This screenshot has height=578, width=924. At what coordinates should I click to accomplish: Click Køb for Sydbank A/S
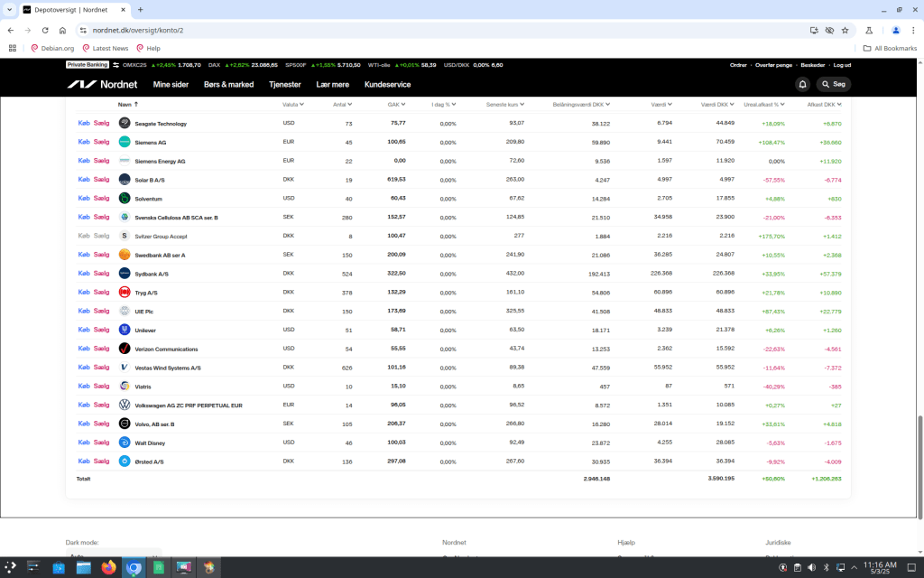(84, 274)
